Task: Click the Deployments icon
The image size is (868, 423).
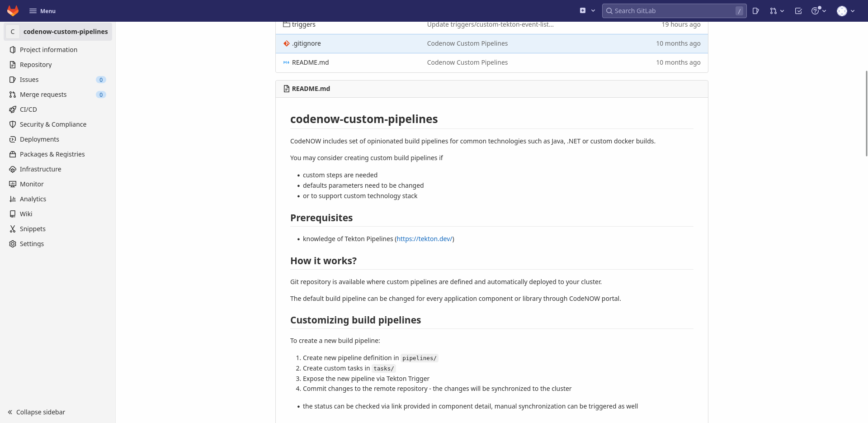Action: [13, 139]
